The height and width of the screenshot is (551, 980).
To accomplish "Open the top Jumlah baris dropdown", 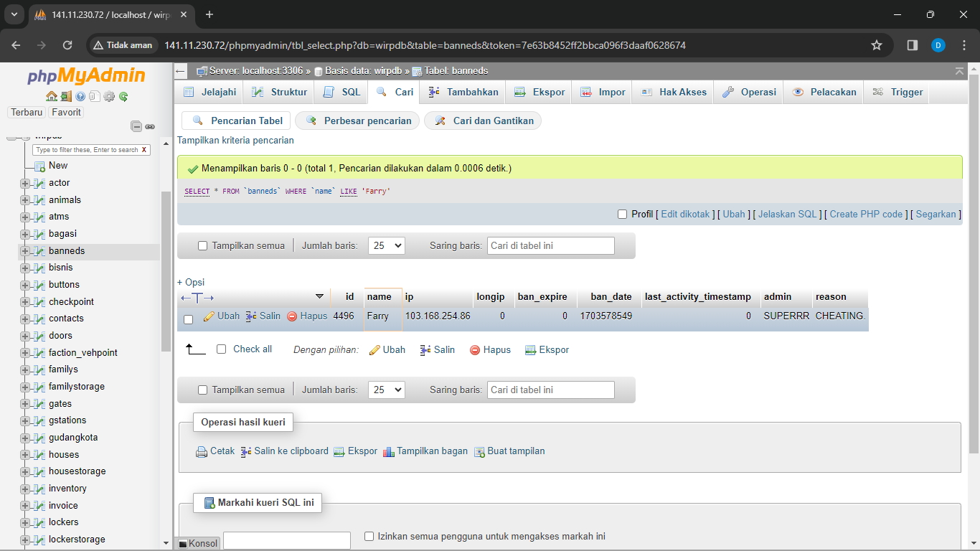I will (x=386, y=245).
